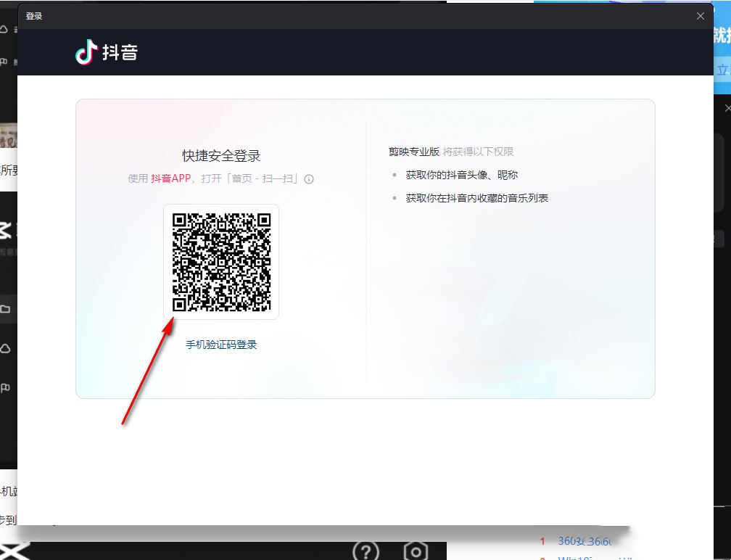Open the help question mark icon
731x560 pixels.
[366, 551]
